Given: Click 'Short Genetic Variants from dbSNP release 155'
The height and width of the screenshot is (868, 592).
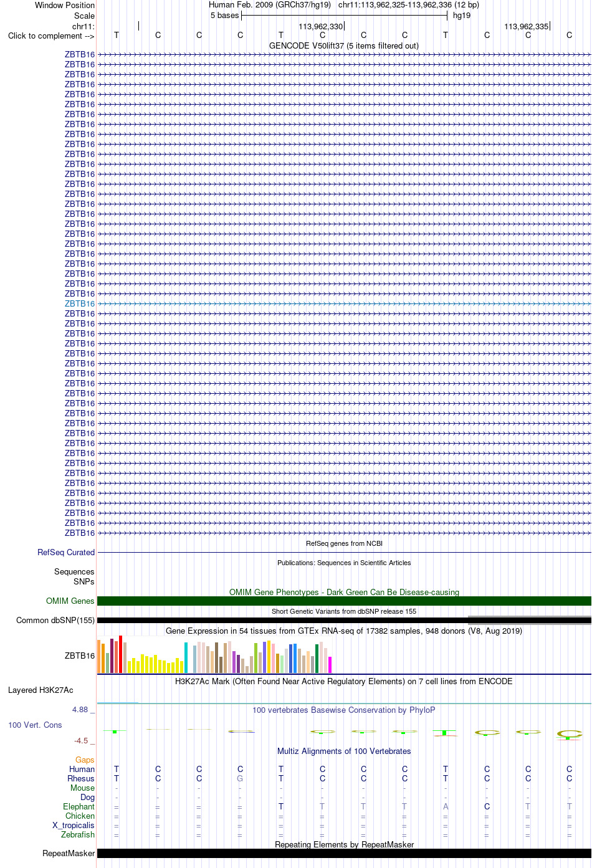Looking at the screenshot, I should (x=344, y=611).
